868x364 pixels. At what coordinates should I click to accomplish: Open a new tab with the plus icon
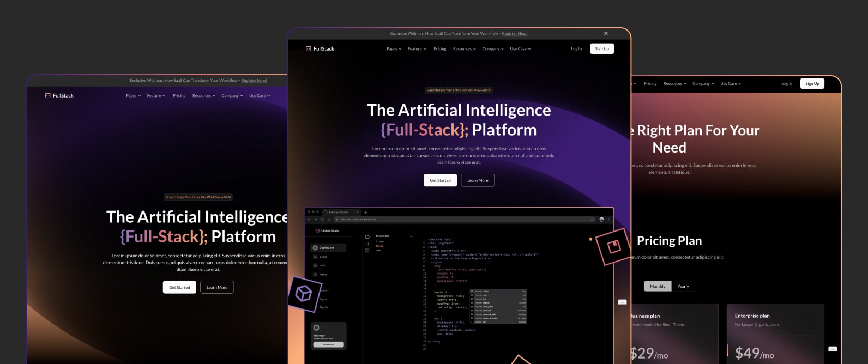pyautogui.click(x=366, y=212)
